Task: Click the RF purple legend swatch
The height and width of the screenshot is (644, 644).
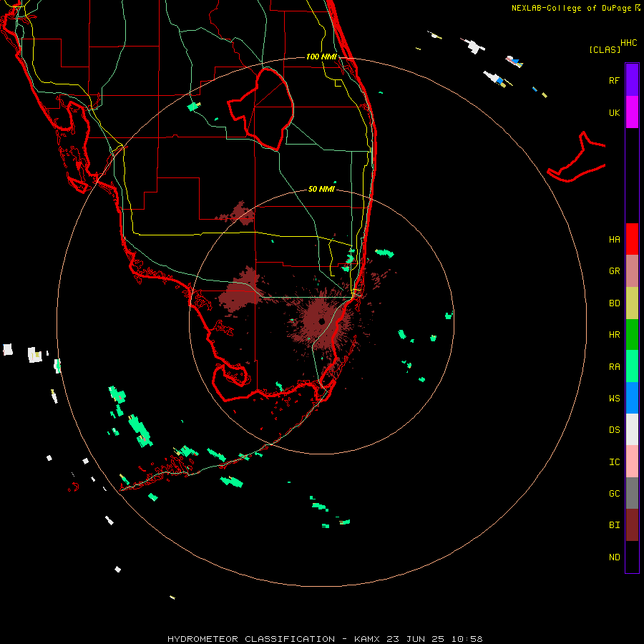Action: 632,80
